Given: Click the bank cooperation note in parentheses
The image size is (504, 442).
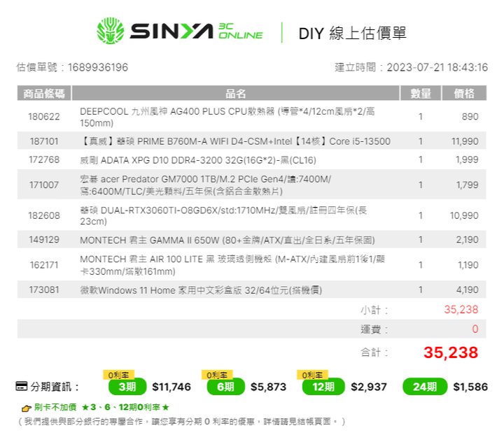Looking at the screenshot, I should point(182,421).
